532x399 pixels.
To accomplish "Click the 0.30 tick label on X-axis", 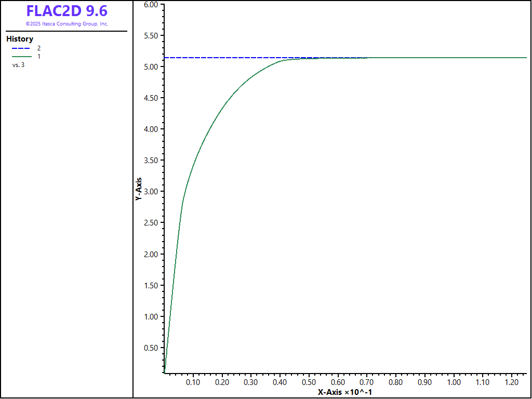I will (x=250, y=382).
